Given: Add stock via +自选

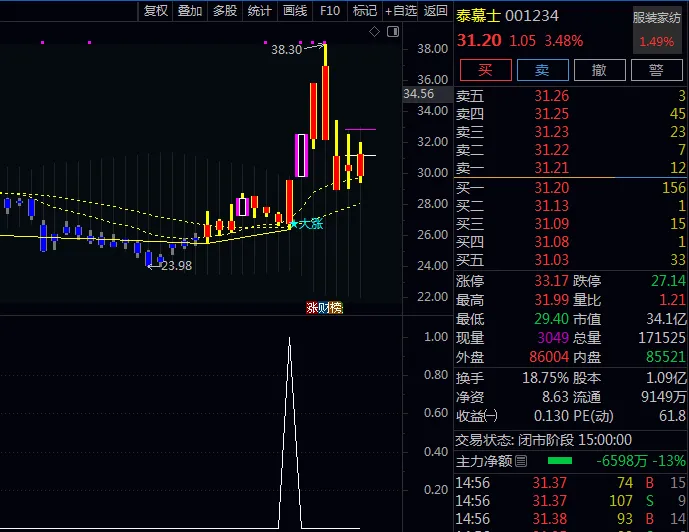Looking at the screenshot, I should [x=401, y=11].
